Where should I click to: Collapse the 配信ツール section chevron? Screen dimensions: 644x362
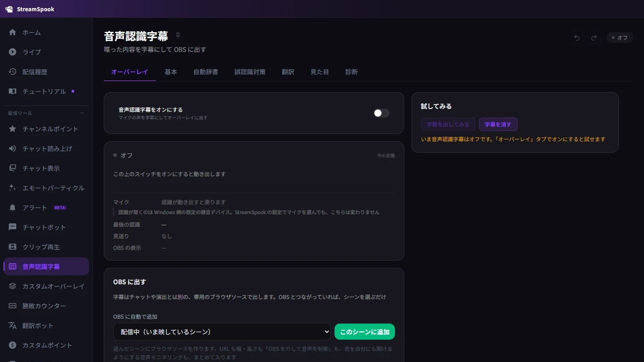pos(82,113)
